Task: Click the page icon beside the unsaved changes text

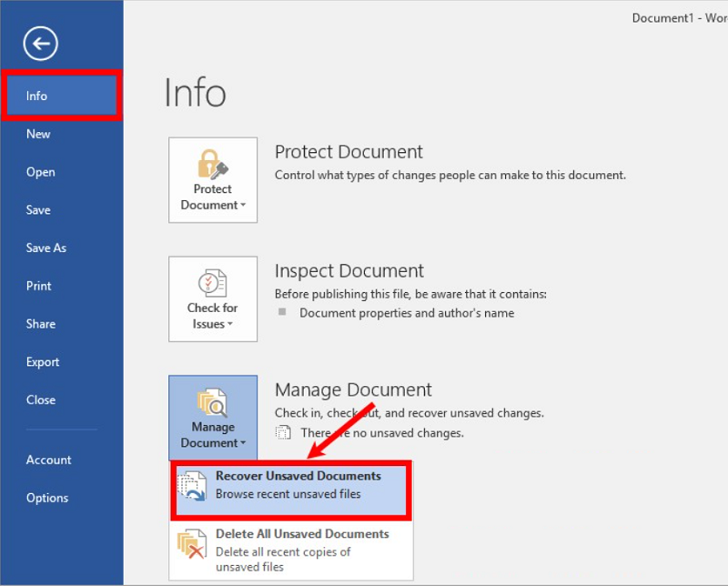Action: tap(284, 433)
